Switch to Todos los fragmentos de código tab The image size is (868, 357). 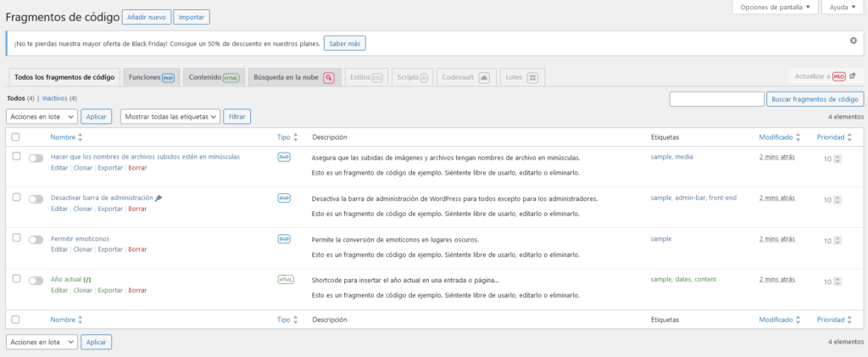pyautogui.click(x=64, y=77)
